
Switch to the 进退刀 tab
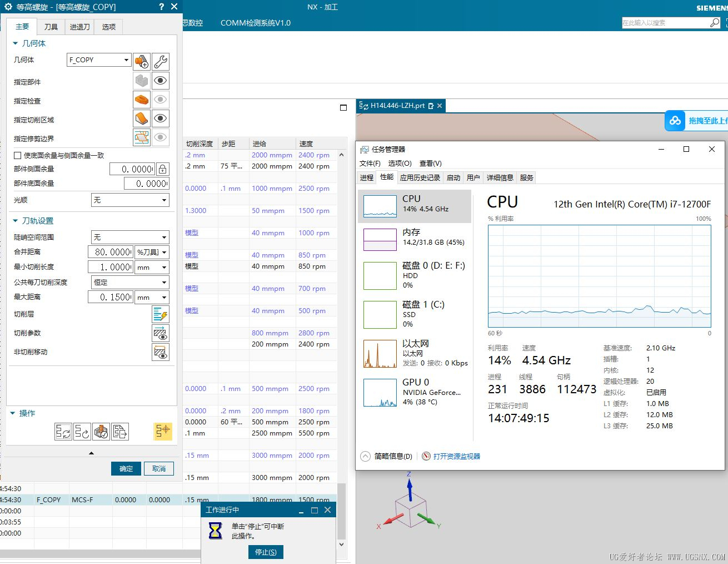[80, 27]
